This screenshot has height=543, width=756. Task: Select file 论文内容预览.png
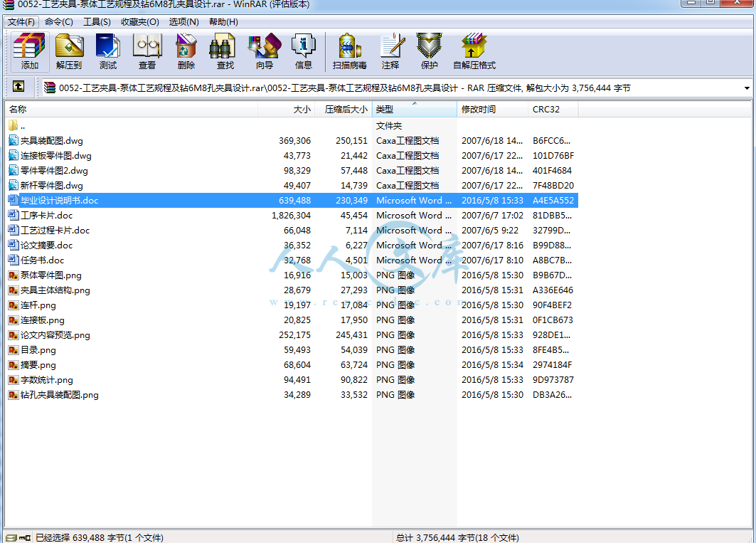pyautogui.click(x=55, y=335)
